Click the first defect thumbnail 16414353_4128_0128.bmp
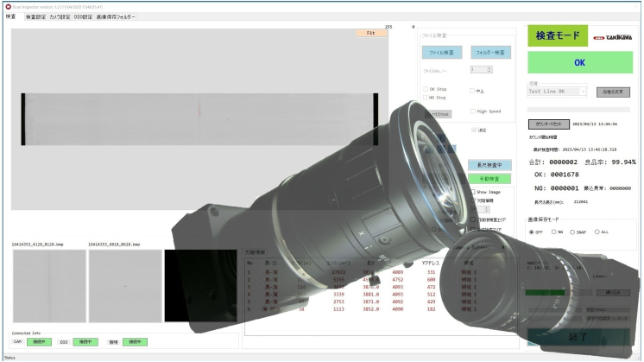The width and height of the screenshot is (644, 362). tap(49, 286)
